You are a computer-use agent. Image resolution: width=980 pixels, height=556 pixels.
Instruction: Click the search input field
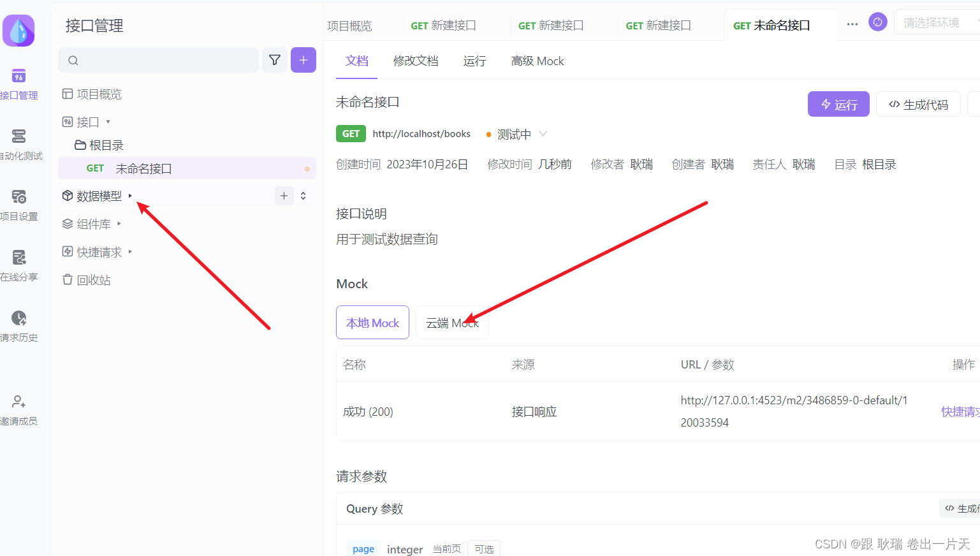pos(159,60)
